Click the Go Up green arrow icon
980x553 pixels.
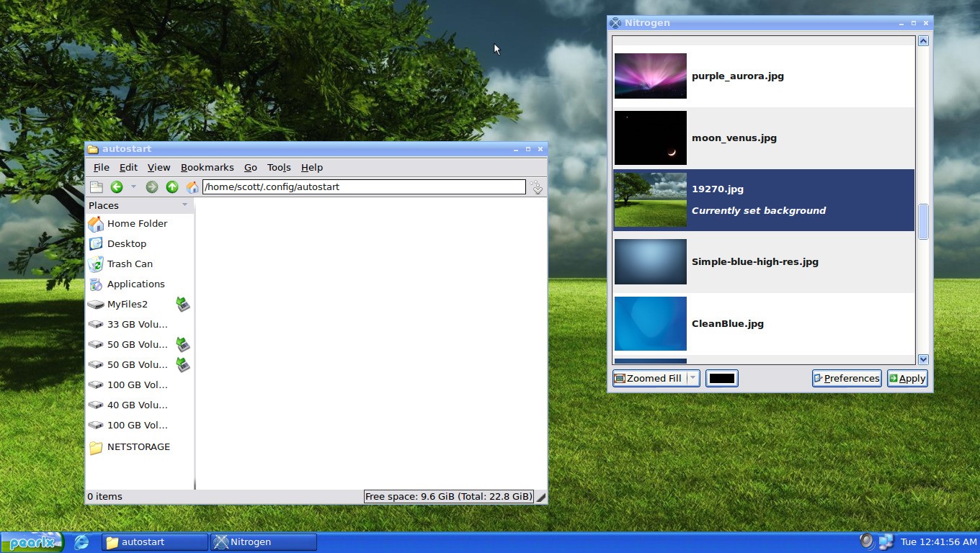tap(171, 186)
